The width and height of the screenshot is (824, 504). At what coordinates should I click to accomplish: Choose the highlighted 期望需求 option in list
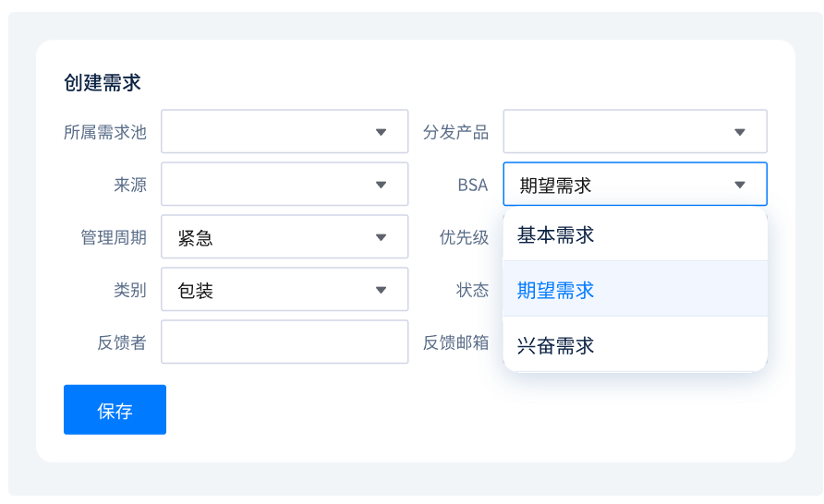pyautogui.click(x=555, y=290)
